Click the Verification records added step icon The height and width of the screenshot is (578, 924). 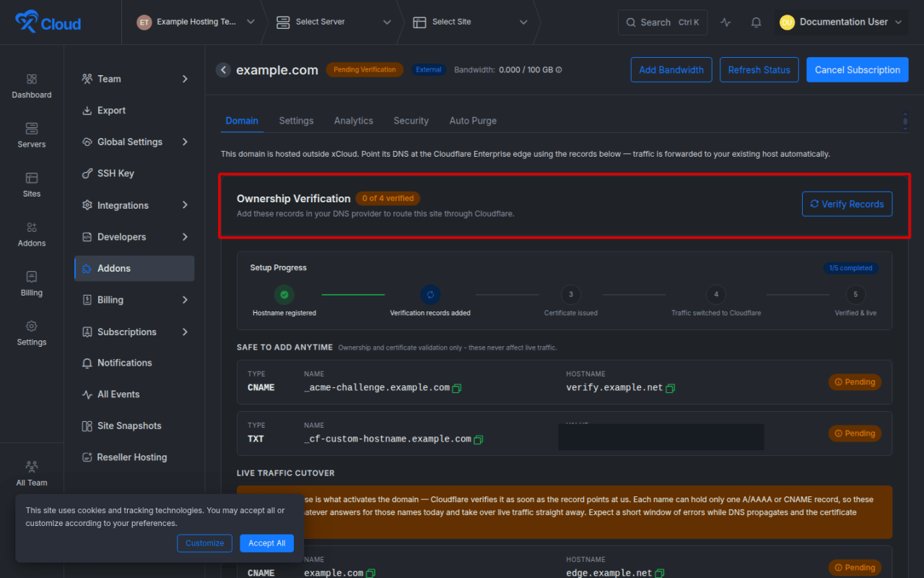(430, 295)
